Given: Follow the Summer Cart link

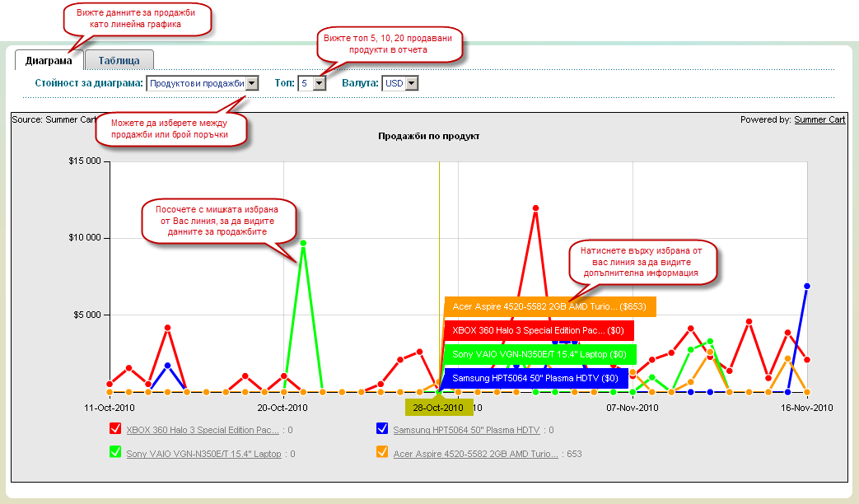Looking at the screenshot, I should click(x=819, y=119).
